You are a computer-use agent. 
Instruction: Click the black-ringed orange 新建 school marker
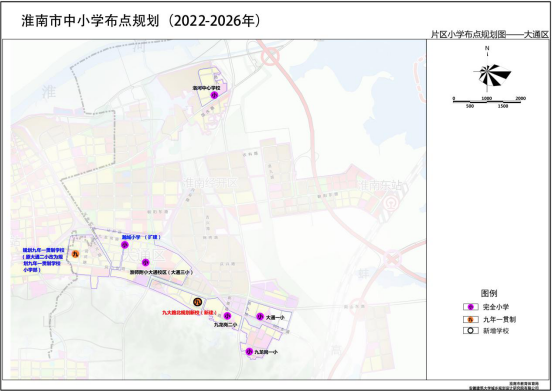[198, 302]
